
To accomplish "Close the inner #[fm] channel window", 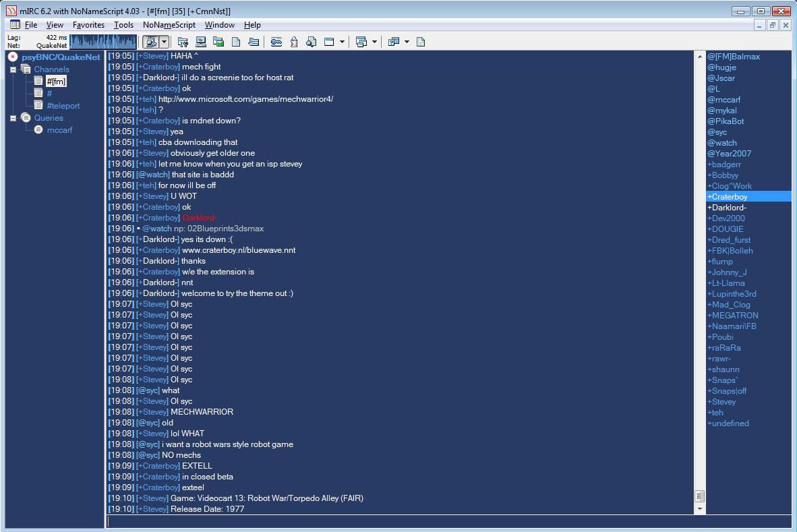I will tap(786, 25).
